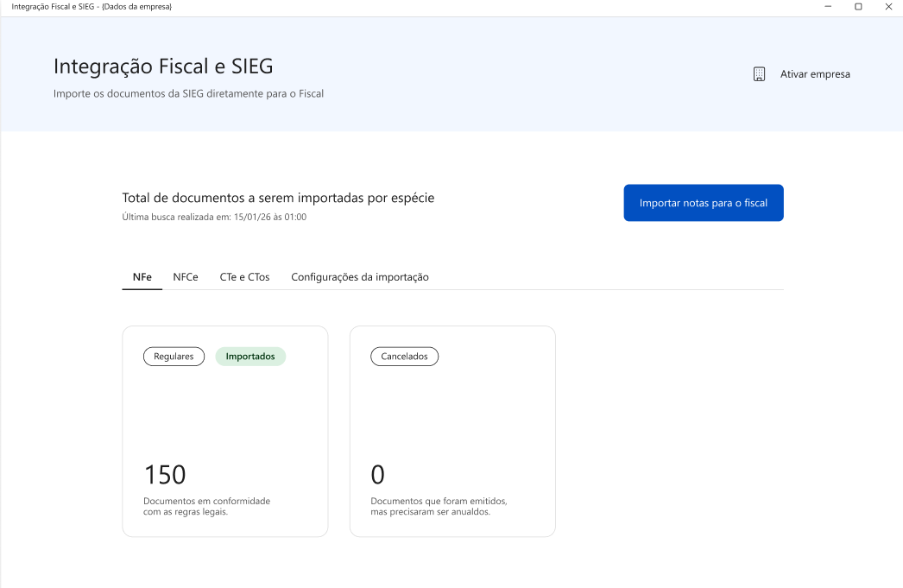
Task: Click the 150 documents count
Action: tap(165, 475)
